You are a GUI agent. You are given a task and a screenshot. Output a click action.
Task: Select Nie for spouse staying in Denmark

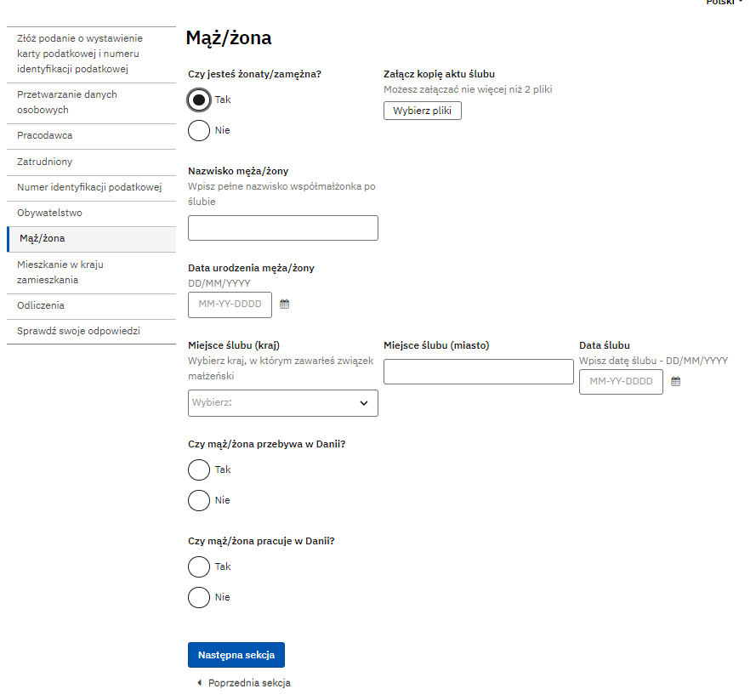199,500
